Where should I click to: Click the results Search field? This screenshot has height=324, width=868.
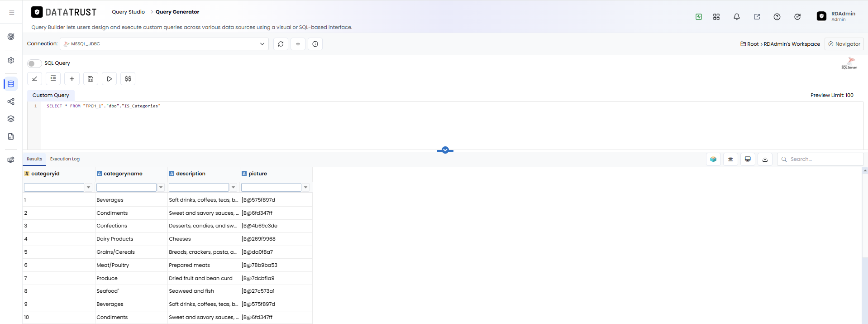pyautogui.click(x=820, y=159)
